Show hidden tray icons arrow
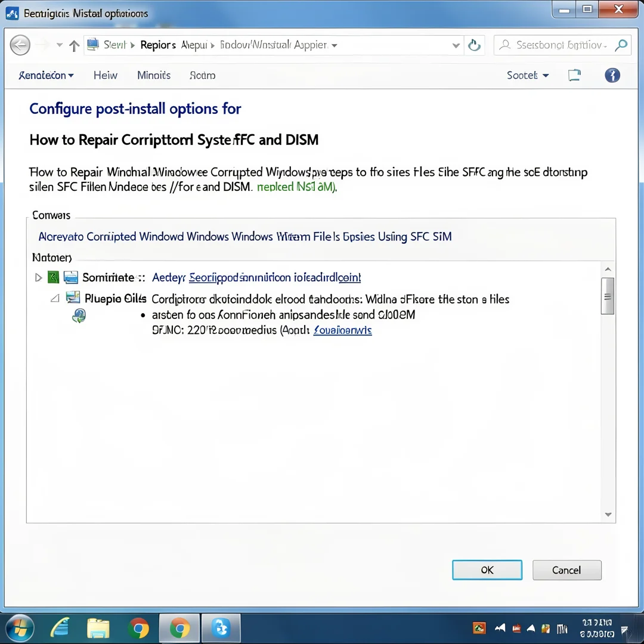 (x=531, y=628)
